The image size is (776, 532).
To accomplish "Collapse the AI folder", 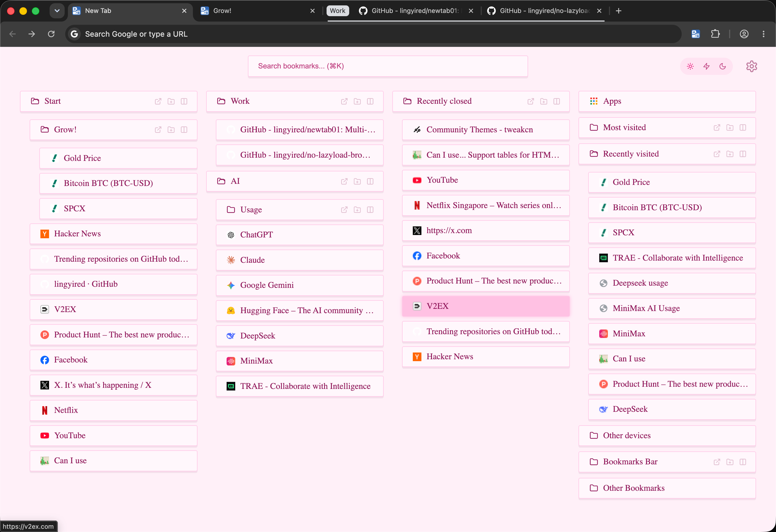I will coord(295,181).
